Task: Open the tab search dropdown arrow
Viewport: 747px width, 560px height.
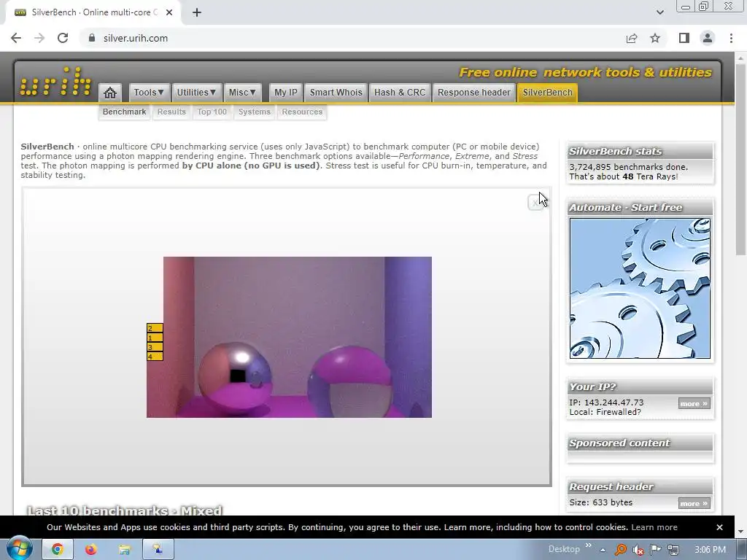Action: [x=659, y=12]
